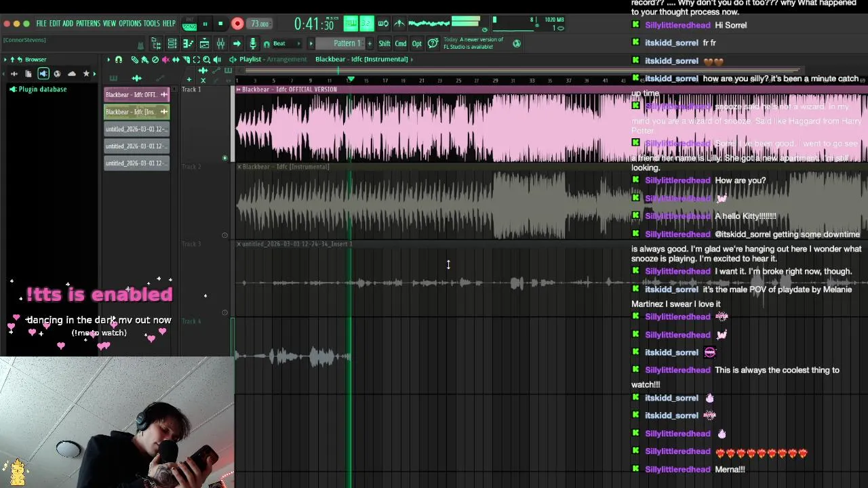Click the playlist position marker on timeline
Viewport: 868px width, 488px height.
(351, 79)
